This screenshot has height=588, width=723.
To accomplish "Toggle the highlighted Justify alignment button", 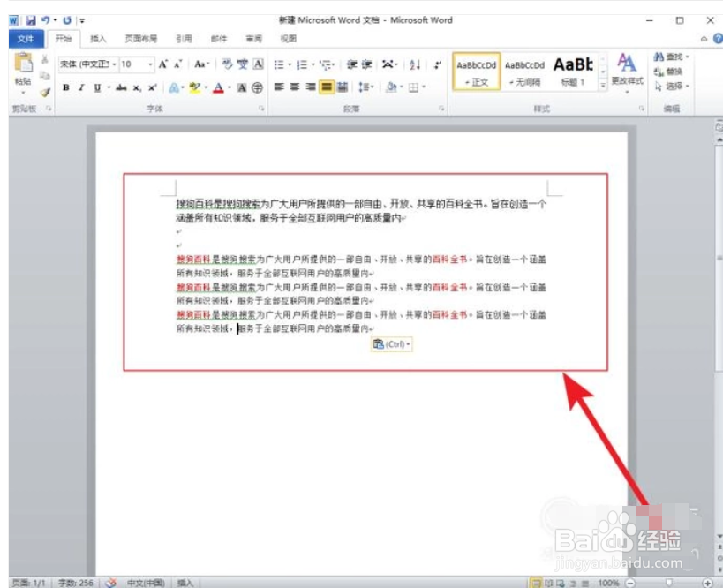I will (x=327, y=87).
